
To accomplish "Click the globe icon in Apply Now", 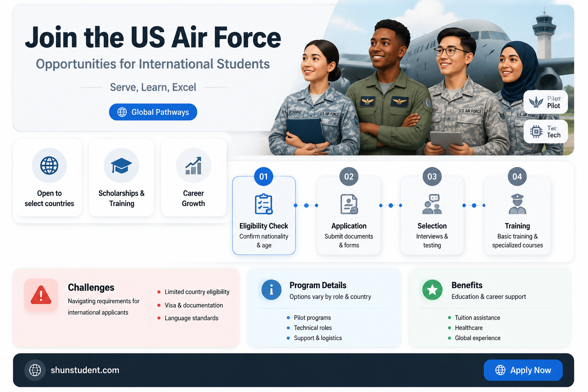I will tap(500, 370).
